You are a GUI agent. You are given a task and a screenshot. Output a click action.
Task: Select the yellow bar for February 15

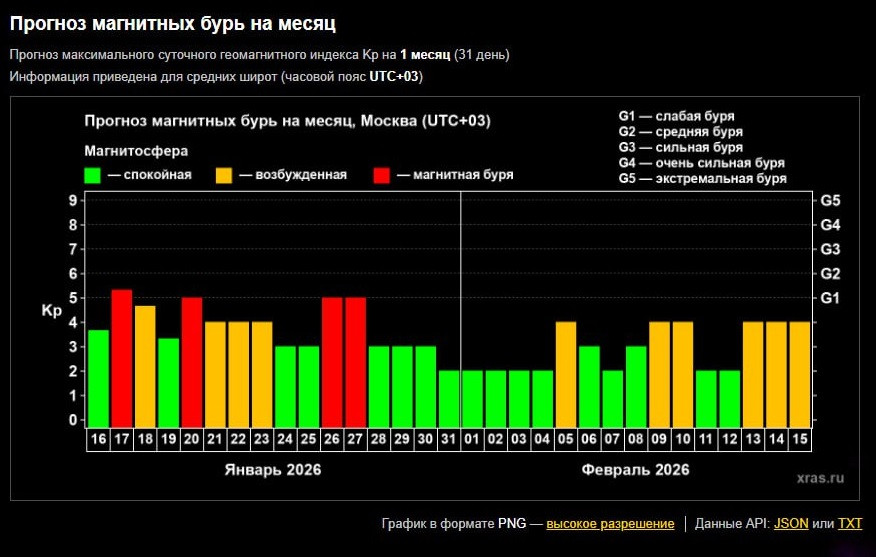point(800,373)
